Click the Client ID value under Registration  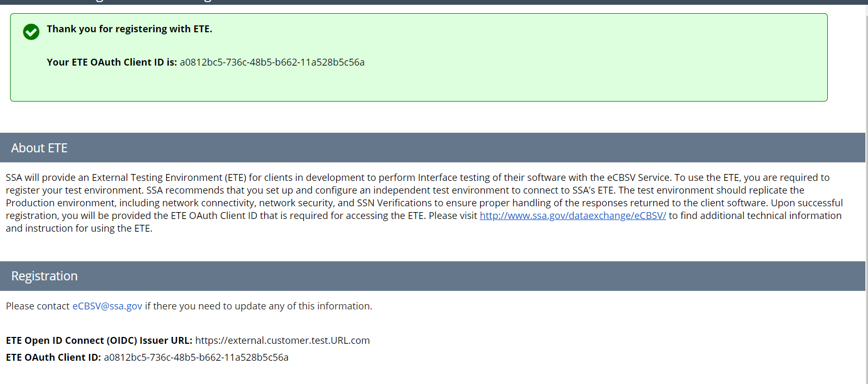(196, 358)
